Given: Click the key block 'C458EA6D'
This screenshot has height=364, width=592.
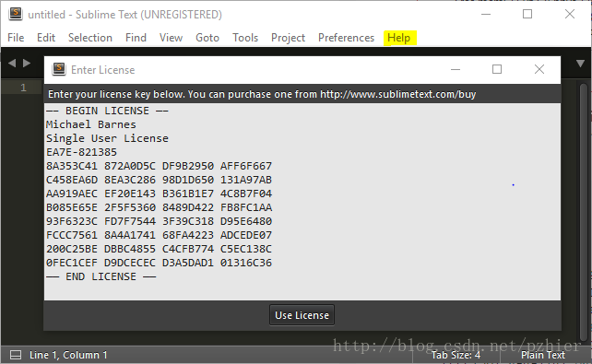Looking at the screenshot, I should (72, 180).
